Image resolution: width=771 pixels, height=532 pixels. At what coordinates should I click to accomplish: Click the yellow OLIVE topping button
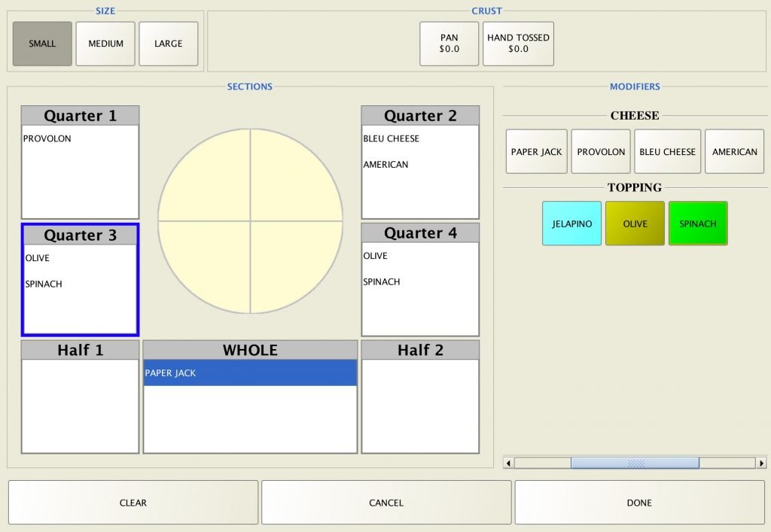pos(635,223)
